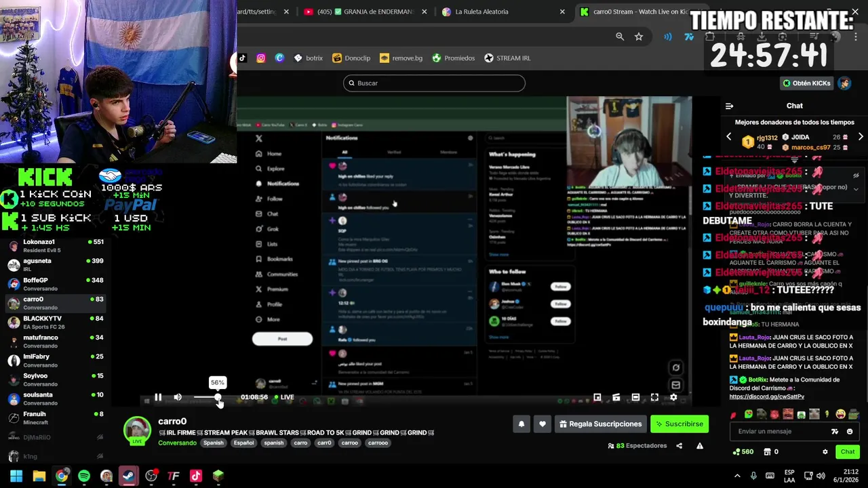Toggle stream notifications bell
Screen dimensions: 868x488
click(521, 424)
